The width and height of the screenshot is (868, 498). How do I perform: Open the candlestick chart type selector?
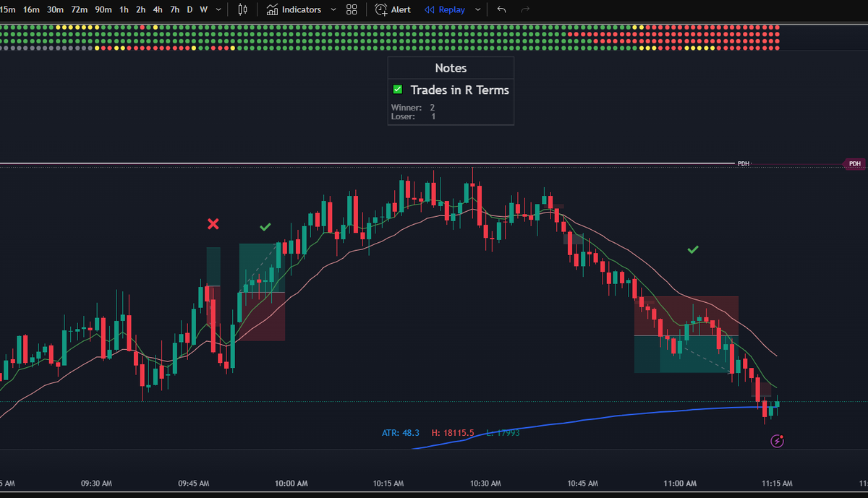click(x=242, y=9)
